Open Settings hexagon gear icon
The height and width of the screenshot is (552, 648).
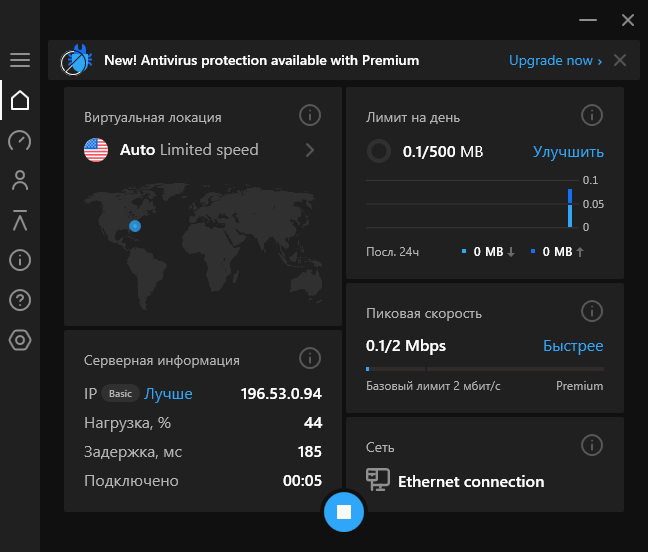(x=20, y=340)
